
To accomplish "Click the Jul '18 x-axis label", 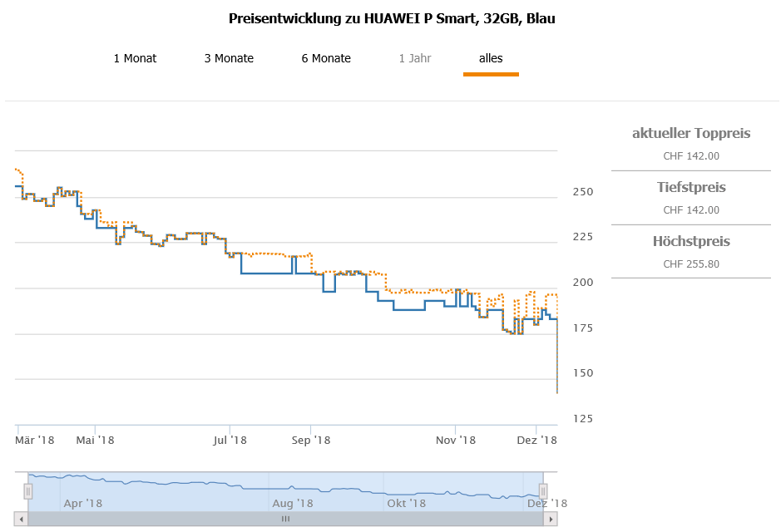I will pyautogui.click(x=230, y=440).
